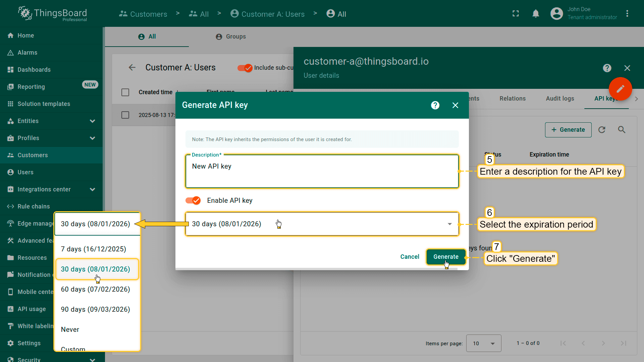
Task: Click the Cancel button in dialog
Action: [410, 257]
